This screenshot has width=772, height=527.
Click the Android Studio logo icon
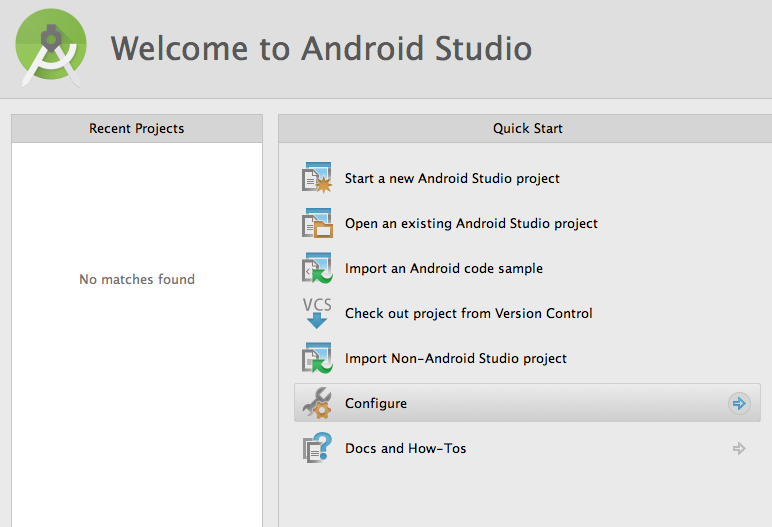tap(51, 48)
